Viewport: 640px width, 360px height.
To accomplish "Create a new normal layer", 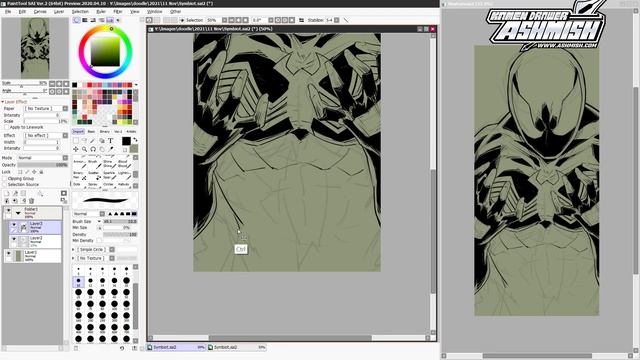I will [x=7, y=193].
